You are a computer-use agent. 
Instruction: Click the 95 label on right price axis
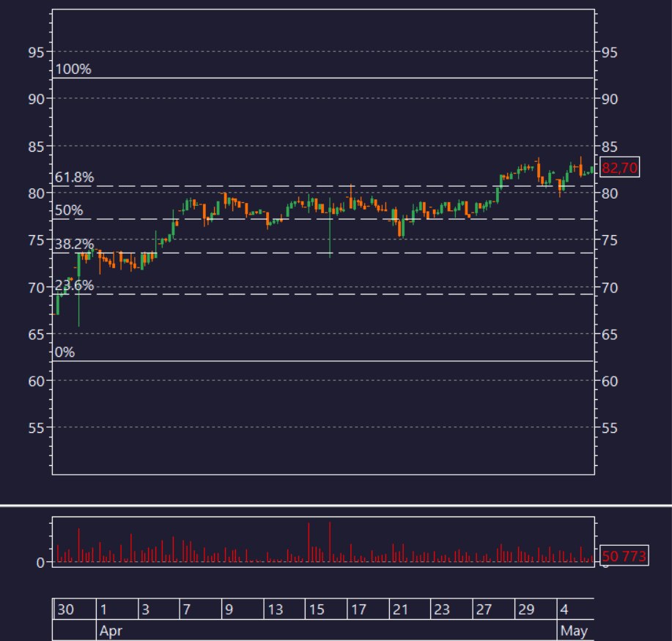click(x=610, y=52)
